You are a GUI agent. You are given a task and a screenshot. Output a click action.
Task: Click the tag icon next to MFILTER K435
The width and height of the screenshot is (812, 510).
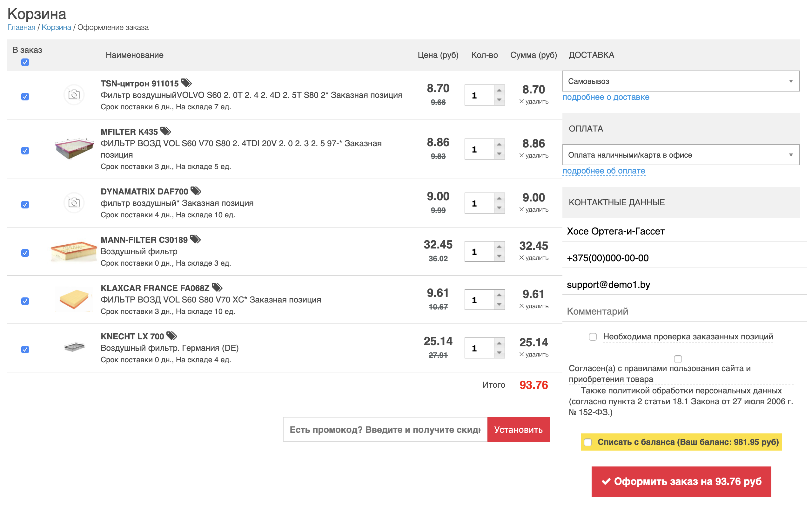coord(165,131)
